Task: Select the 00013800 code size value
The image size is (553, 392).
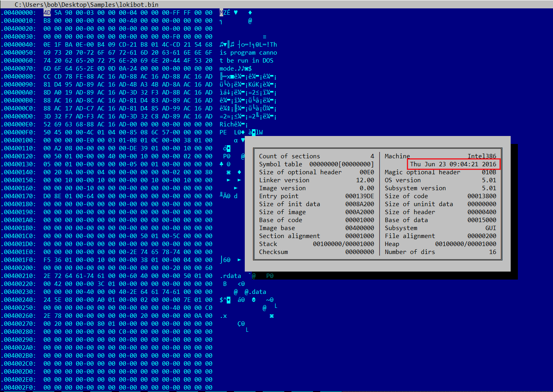Action: 482,196
